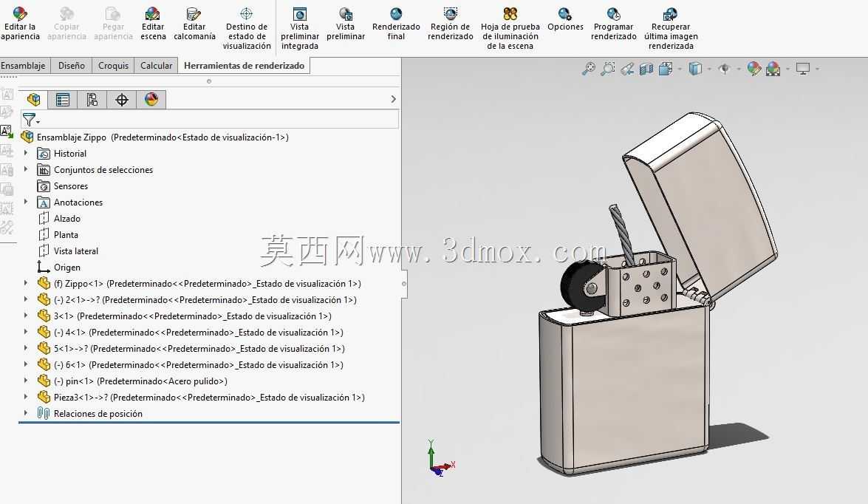Click the view settings monitor icon
Screen dimensions: 868x504
pyautogui.click(x=803, y=69)
